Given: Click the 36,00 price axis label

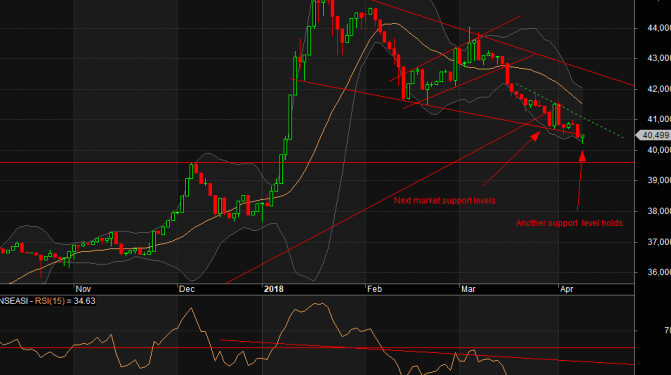Looking at the screenshot, I should 659,272.
